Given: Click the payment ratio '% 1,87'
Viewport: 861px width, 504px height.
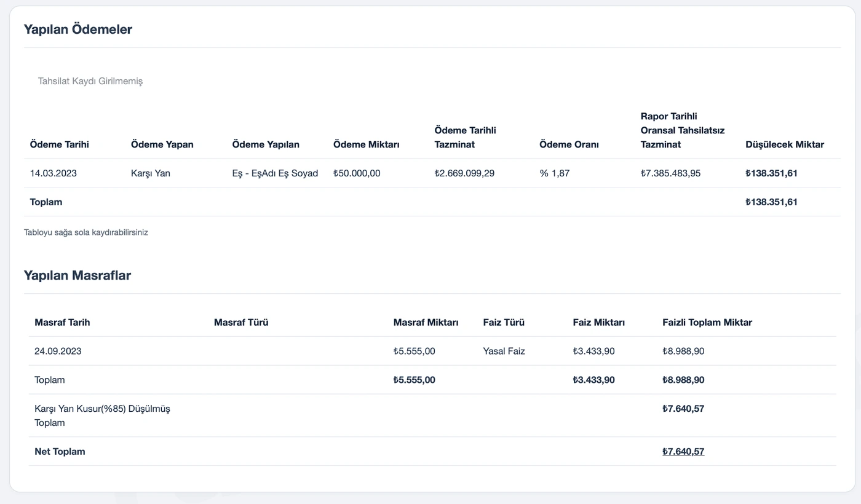Looking at the screenshot, I should tap(555, 173).
